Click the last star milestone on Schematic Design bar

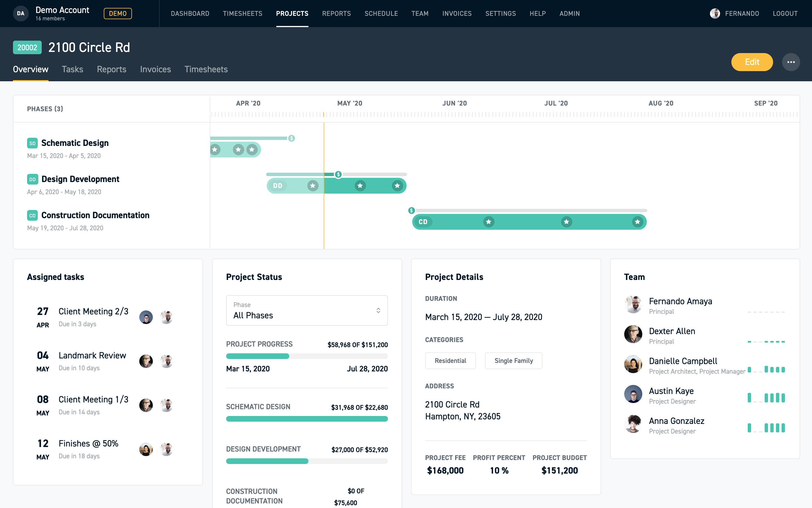[x=252, y=150]
